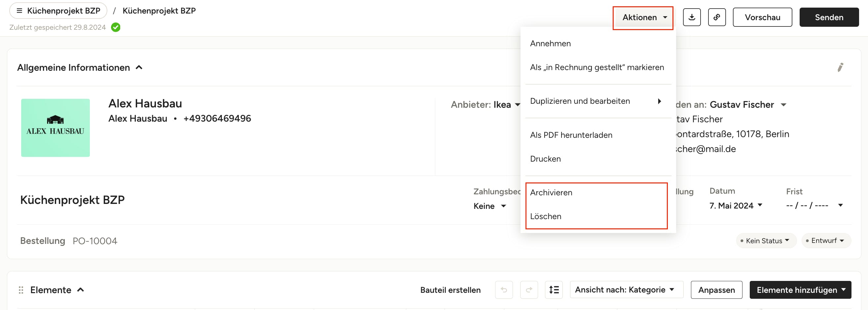This screenshot has width=868, height=310.
Task: Copy link using the chain icon button
Action: click(x=717, y=17)
